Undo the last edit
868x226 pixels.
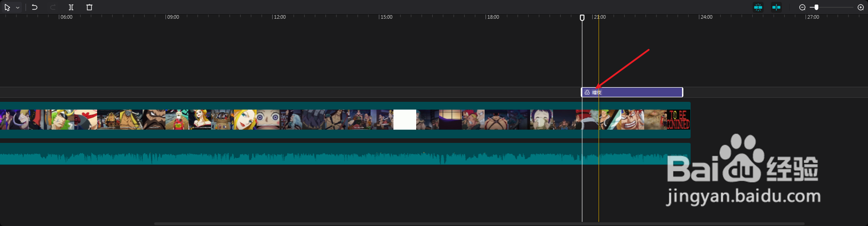point(35,7)
